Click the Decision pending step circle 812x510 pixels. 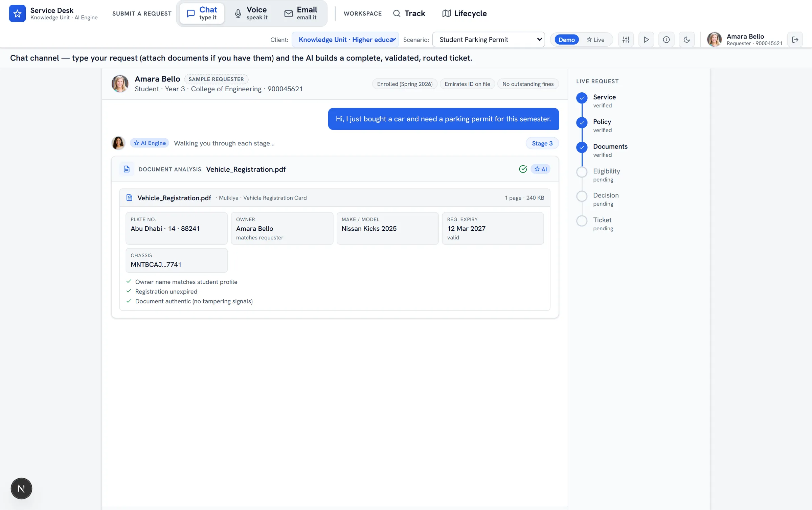click(582, 196)
